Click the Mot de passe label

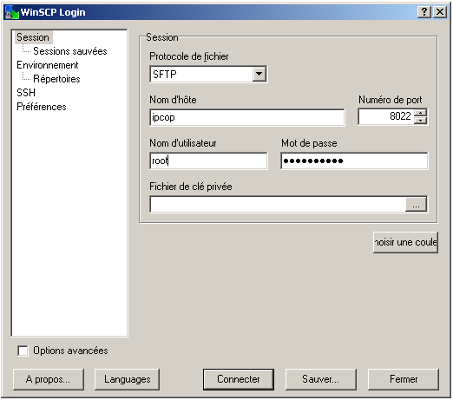309,143
